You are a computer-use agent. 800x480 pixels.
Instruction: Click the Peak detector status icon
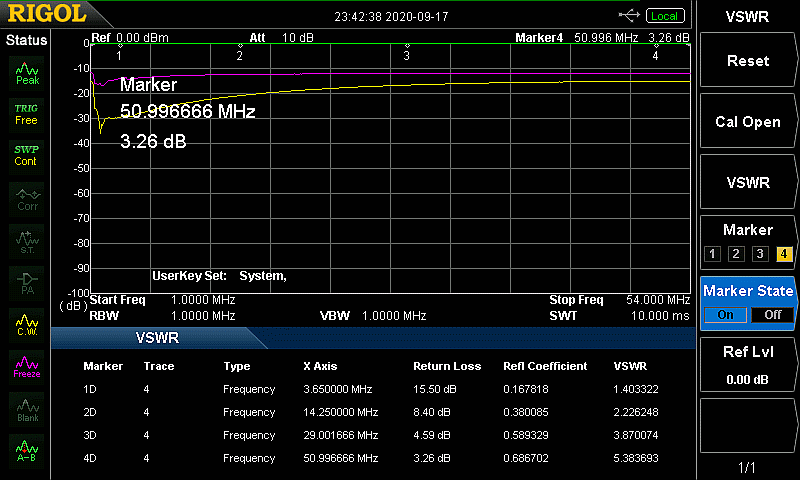pos(27,72)
